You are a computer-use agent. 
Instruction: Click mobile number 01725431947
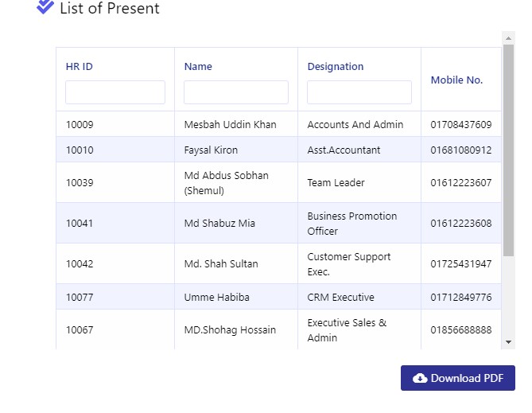tap(460, 264)
